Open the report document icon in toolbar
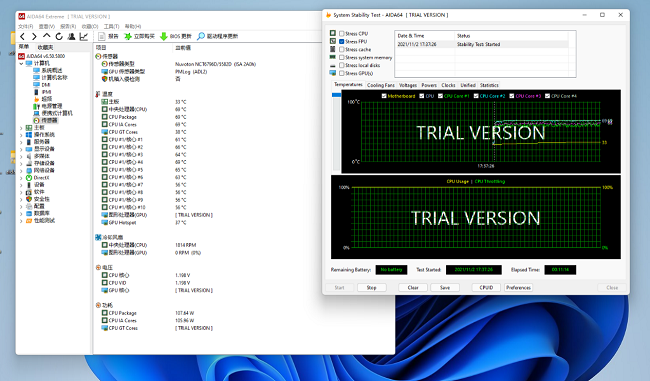This screenshot has height=381, width=650. click(x=102, y=36)
